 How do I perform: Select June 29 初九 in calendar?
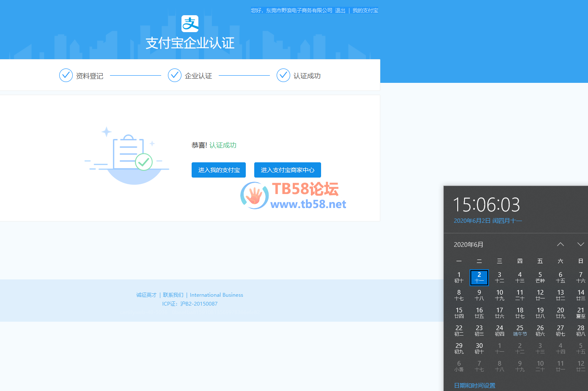459,349
